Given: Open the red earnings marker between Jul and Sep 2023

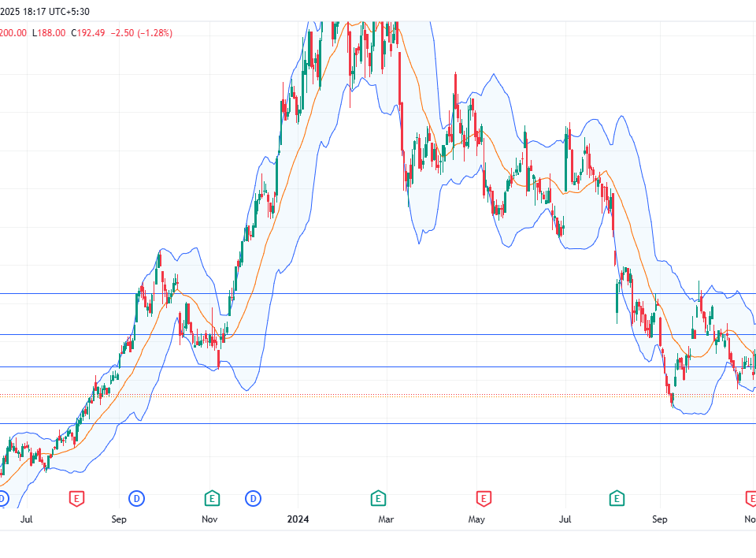Looking at the screenshot, I should pos(76,498).
